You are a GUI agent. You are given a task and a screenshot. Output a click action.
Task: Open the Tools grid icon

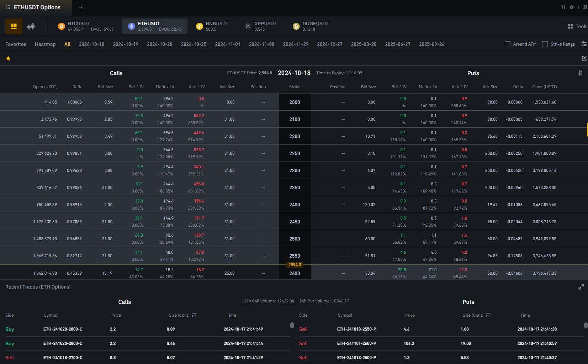[571, 26]
